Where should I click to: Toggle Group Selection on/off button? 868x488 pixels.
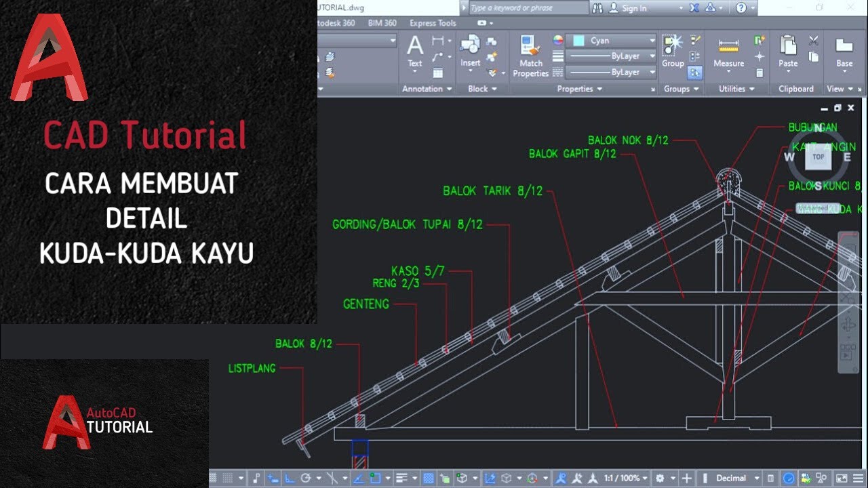pos(695,73)
